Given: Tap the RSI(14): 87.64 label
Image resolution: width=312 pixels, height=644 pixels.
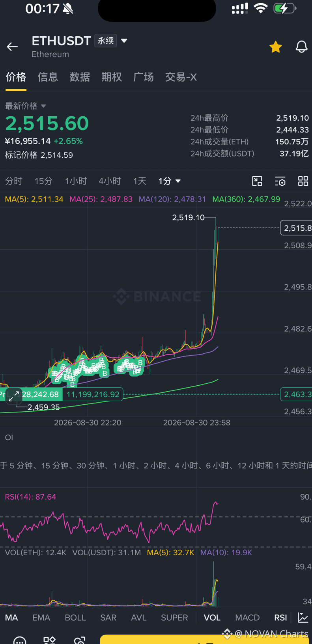Looking at the screenshot, I should (30, 497).
